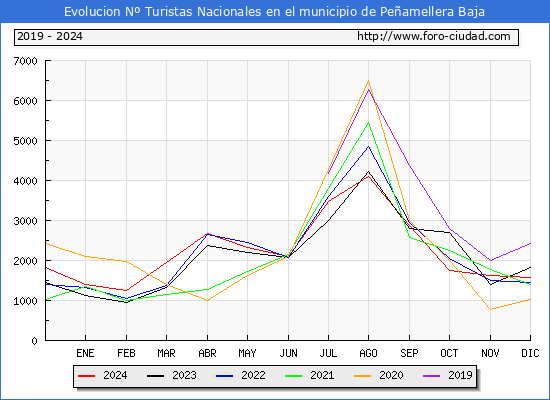Screen dimensions: 550x400
Task: Select the 2021 legend label
Action: tap(322, 375)
